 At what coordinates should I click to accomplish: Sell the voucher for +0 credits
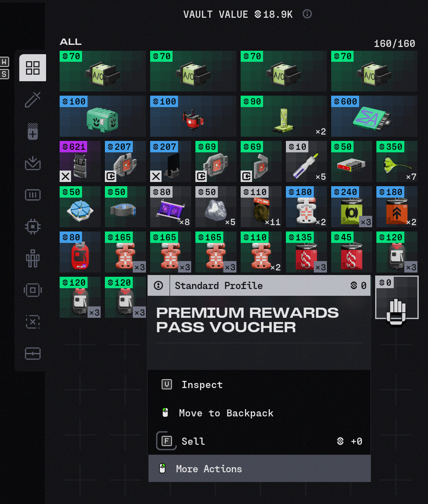[259, 441]
